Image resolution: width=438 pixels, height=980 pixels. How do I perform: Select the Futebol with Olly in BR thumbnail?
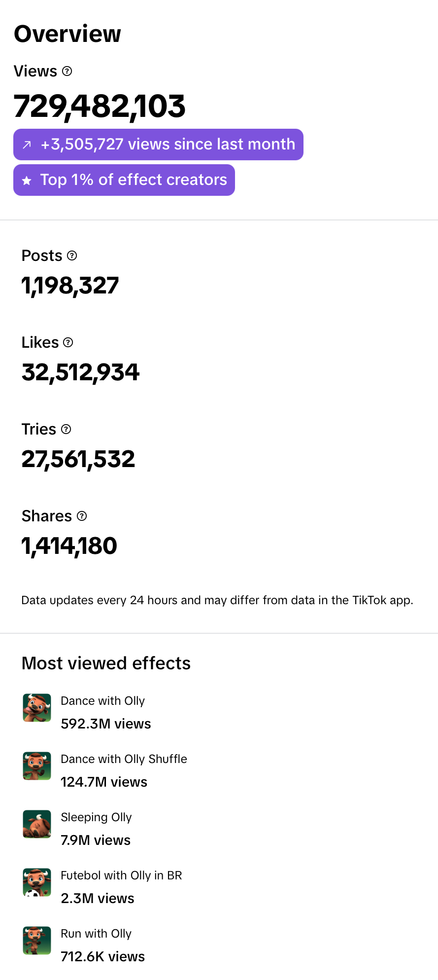pyautogui.click(x=37, y=882)
